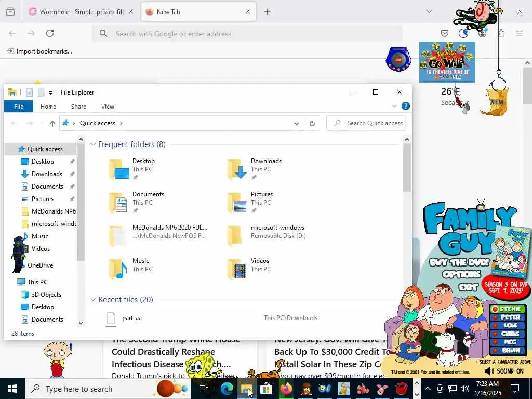Open the File ribbon tab

pos(19,107)
